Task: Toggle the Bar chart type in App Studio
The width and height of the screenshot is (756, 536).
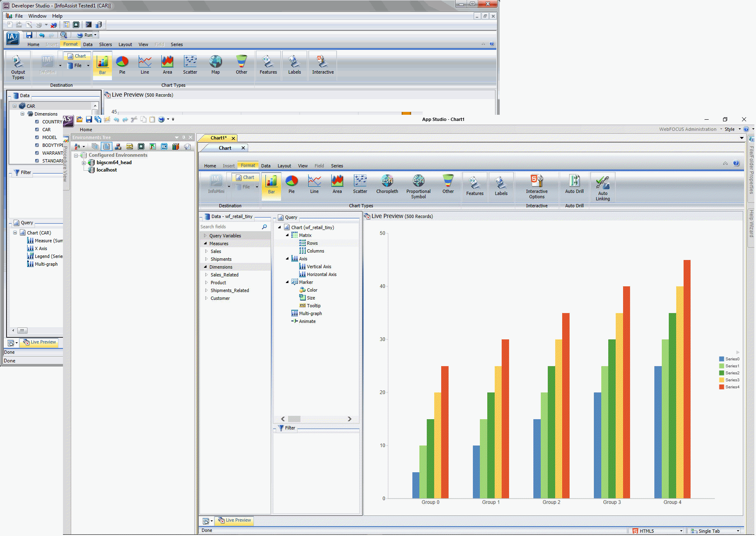Action: coord(271,184)
